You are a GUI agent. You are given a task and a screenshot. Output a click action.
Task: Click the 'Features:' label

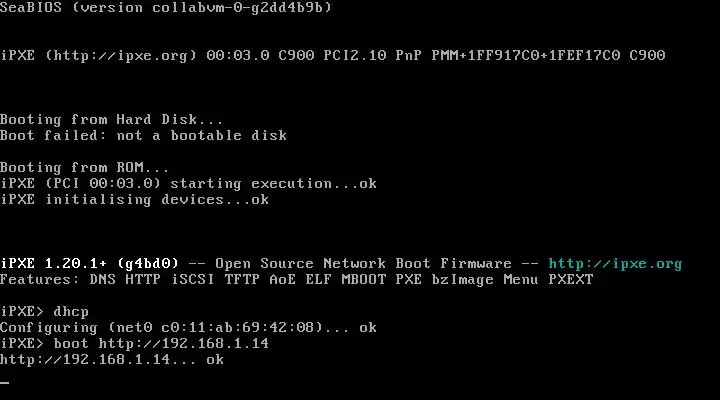click(39, 280)
